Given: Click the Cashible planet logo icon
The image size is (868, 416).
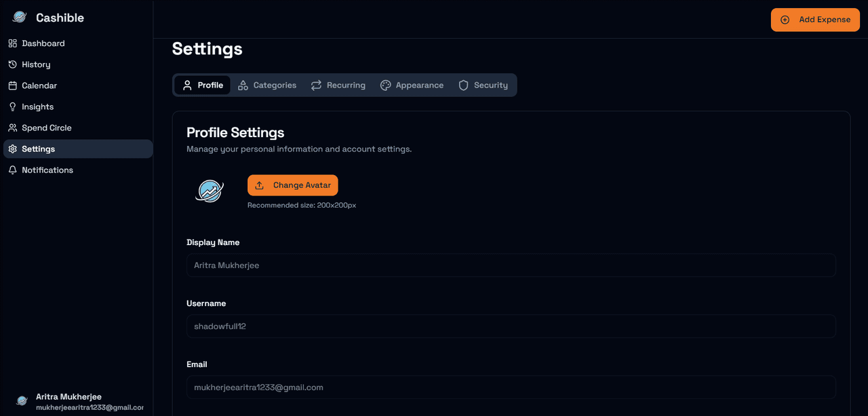Looking at the screenshot, I should (x=20, y=18).
